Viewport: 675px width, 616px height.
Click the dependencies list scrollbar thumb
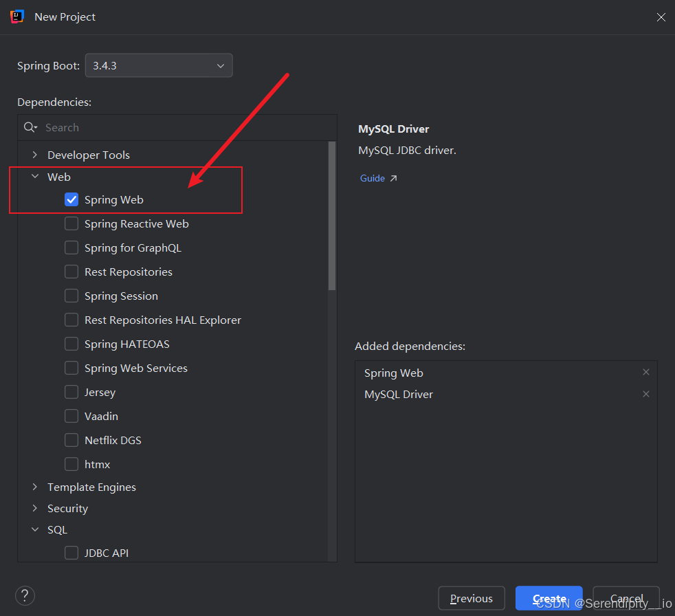pyautogui.click(x=332, y=216)
